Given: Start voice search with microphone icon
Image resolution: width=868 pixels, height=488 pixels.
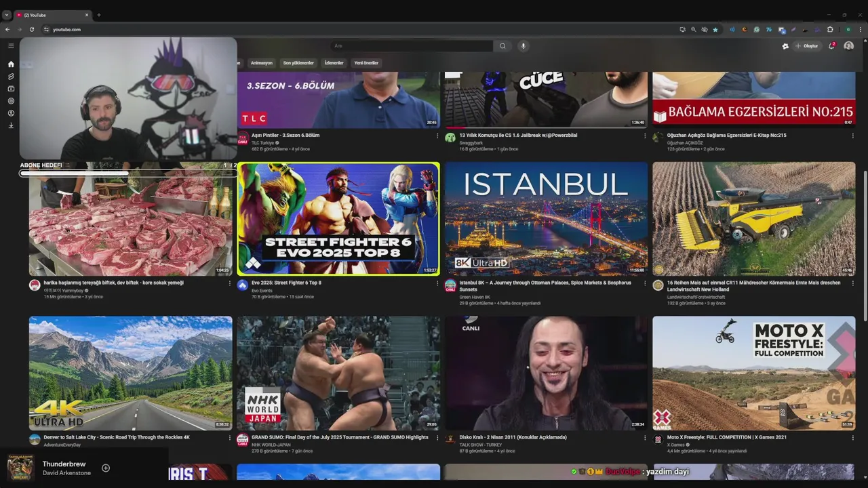Looking at the screenshot, I should (523, 46).
